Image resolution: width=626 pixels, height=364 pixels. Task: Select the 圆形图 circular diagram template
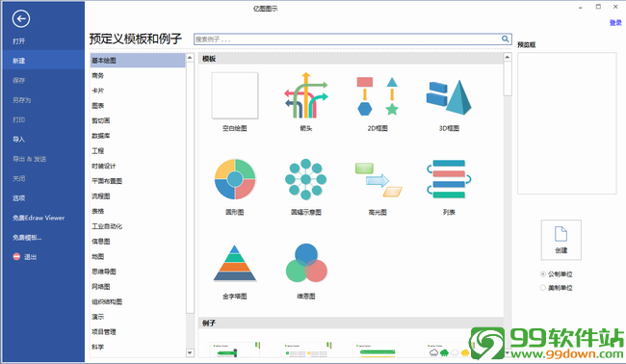(235, 179)
